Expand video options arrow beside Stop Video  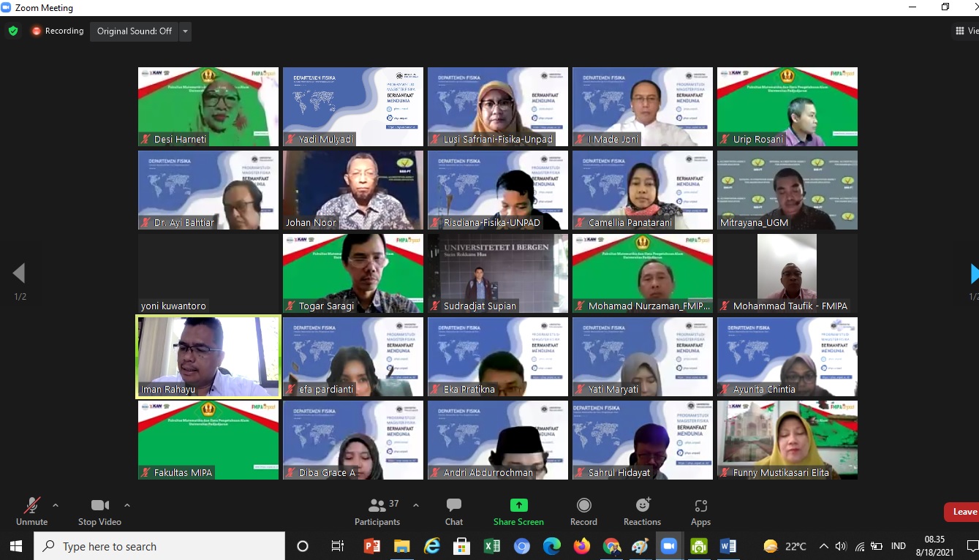[127, 505]
